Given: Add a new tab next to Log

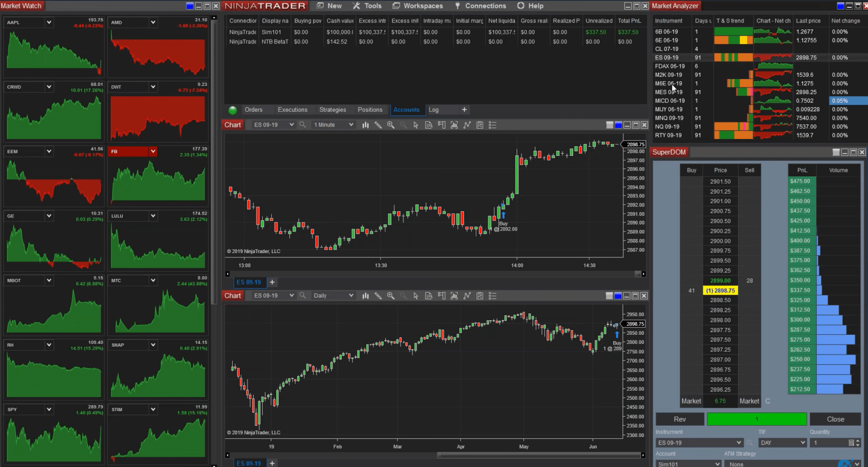Looking at the screenshot, I should pyautogui.click(x=465, y=110).
